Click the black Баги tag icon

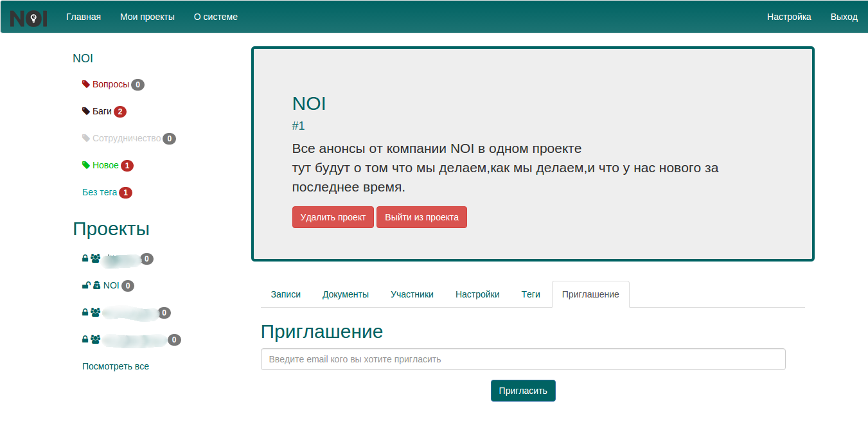click(x=86, y=111)
